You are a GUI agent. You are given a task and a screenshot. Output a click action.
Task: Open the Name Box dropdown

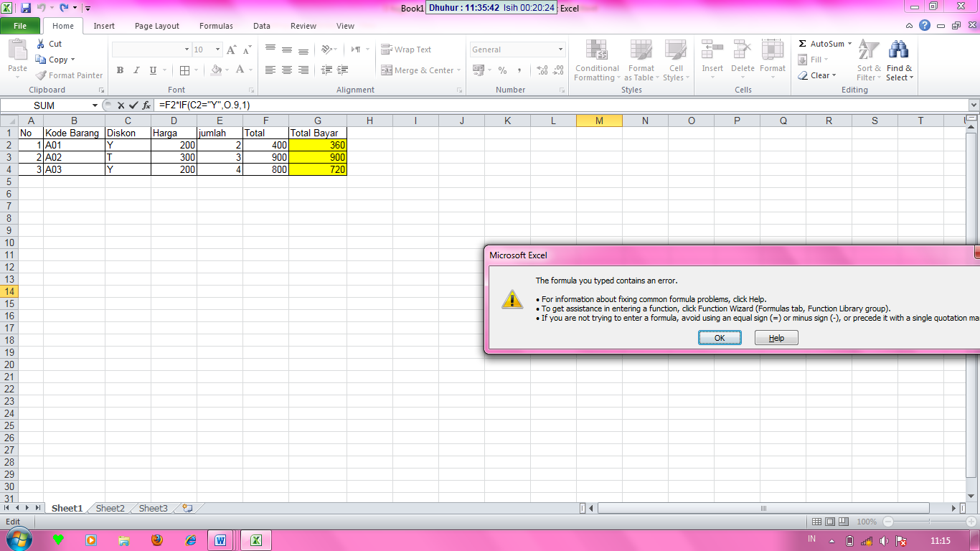(x=95, y=105)
